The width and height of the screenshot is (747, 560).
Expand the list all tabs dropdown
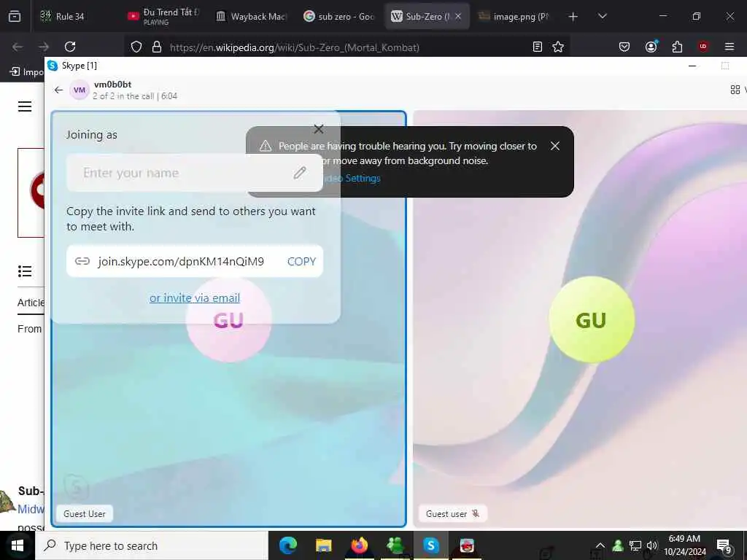602,17
